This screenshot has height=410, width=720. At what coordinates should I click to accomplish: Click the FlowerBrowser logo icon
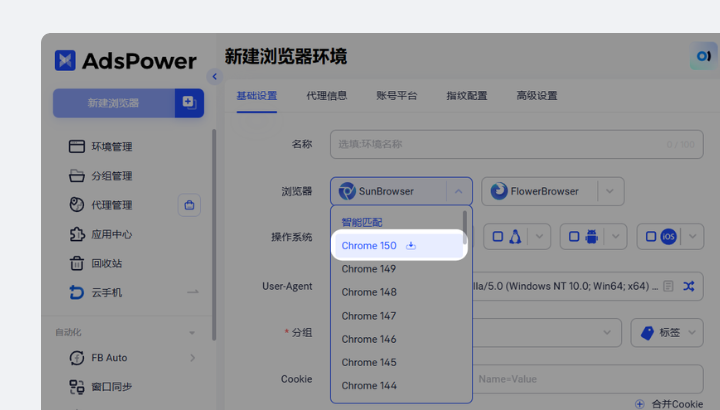499,191
